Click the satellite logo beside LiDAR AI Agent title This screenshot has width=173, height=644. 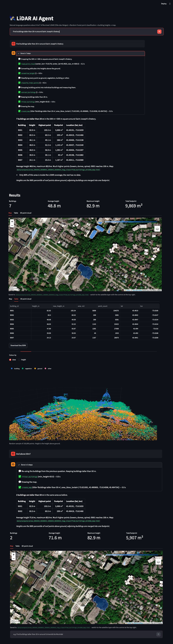coord(12,18)
